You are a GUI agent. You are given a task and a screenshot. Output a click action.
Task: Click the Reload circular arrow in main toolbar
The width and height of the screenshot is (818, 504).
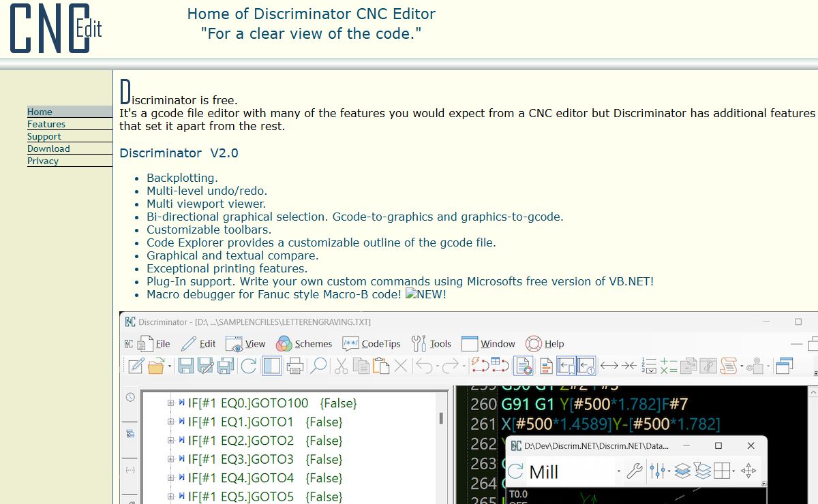click(x=248, y=366)
